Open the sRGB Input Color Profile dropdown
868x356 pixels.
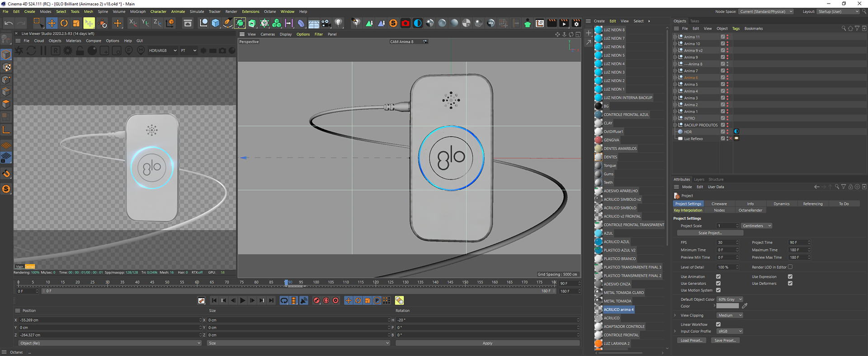pos(730,331)
